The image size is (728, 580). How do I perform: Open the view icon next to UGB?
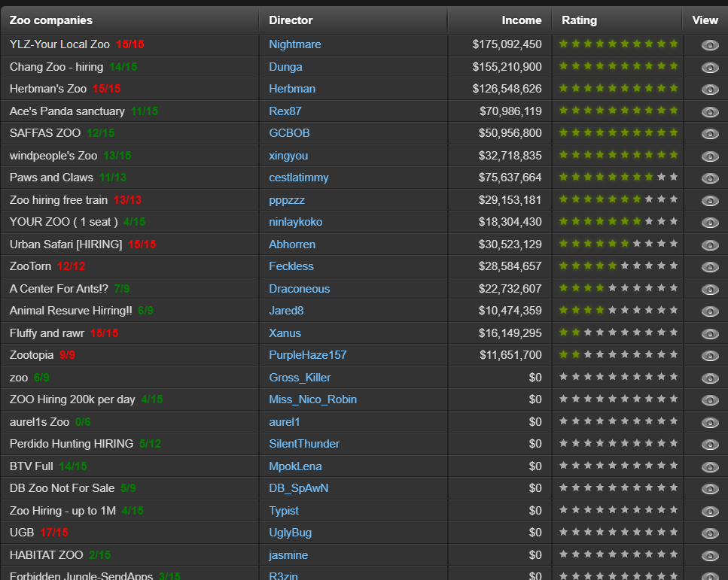tap(709, 533)
